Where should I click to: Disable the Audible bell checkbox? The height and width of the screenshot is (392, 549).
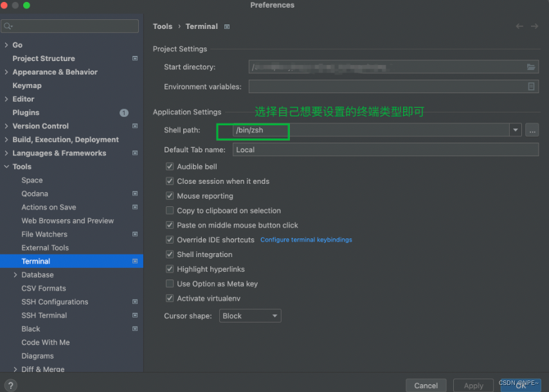tap(170, 166)
